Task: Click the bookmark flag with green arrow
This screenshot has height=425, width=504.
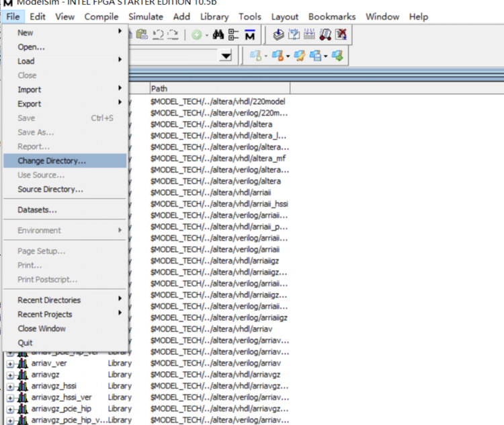Action: point(337,56)
